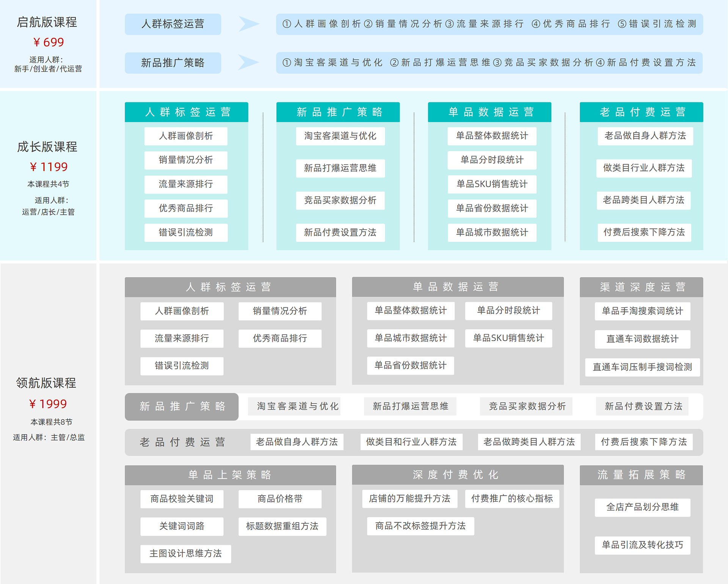The width and height of the screenshot is (728, 584).
Task: Select 做类目行业人群方法 item
Action: coord(644,168)
